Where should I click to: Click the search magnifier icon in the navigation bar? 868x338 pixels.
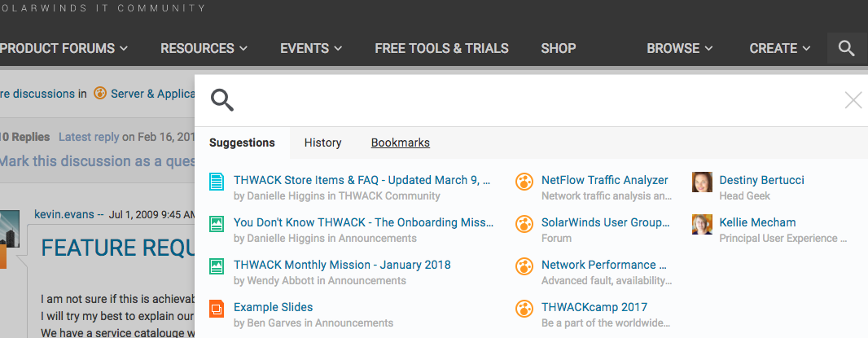click(x=846, y=48)
